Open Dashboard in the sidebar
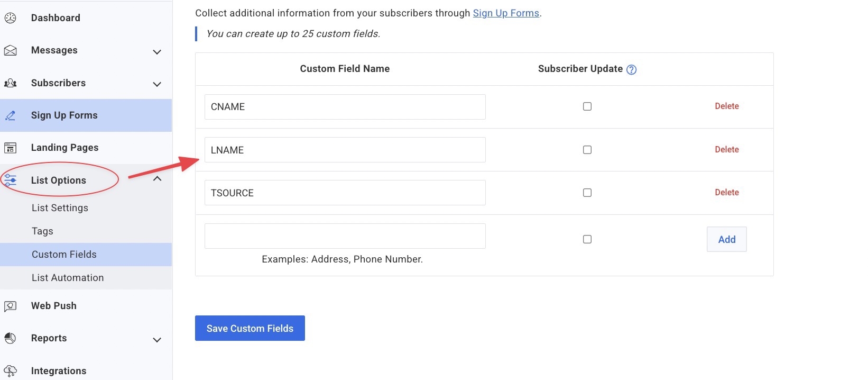This screenshot has height=380, width=868. pos(56,18)
